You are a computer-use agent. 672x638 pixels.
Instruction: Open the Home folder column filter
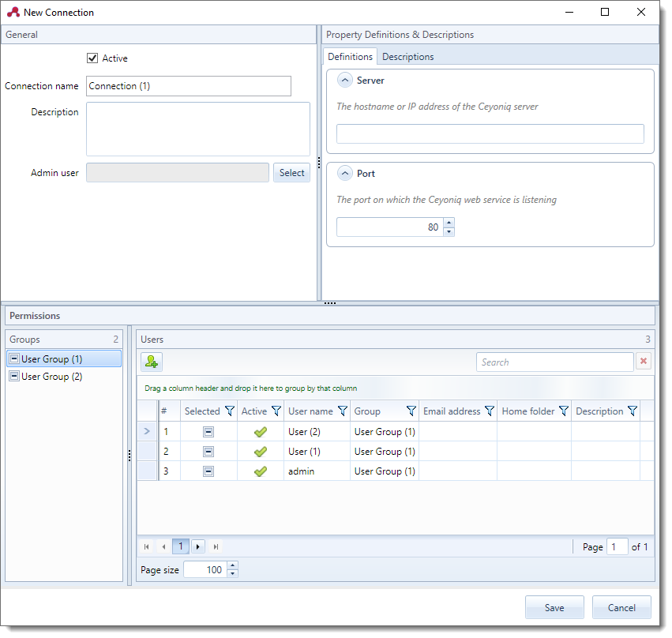click(x=564, y=411)
